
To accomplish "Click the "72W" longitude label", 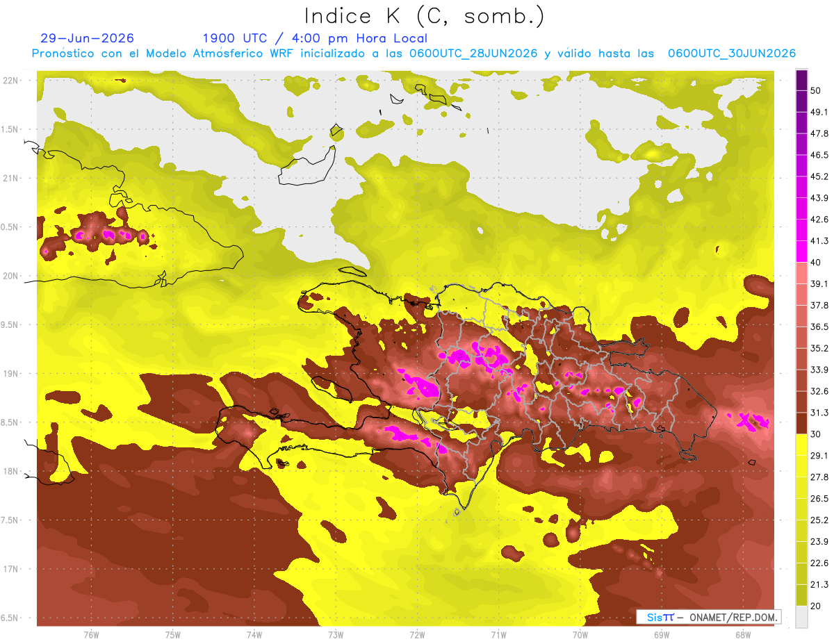I will pyautogui.click(x=417, y=634).
